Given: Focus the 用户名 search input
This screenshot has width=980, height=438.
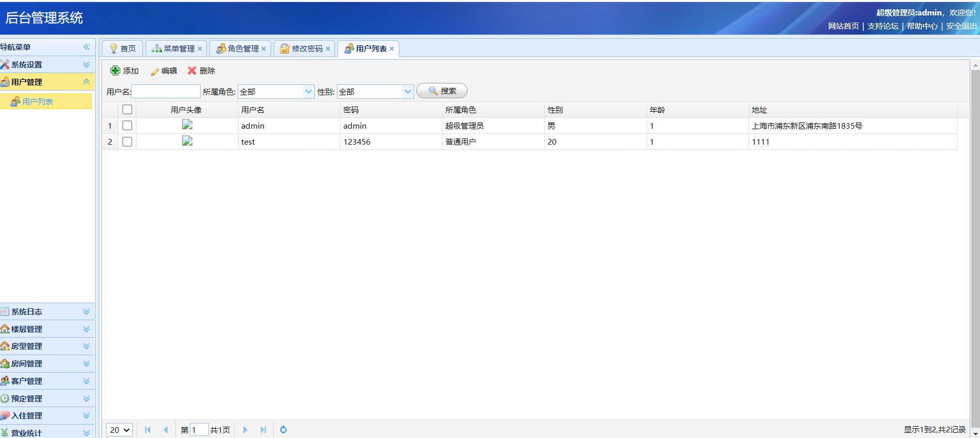Looking at the screenshot, I should coord(166,92).
